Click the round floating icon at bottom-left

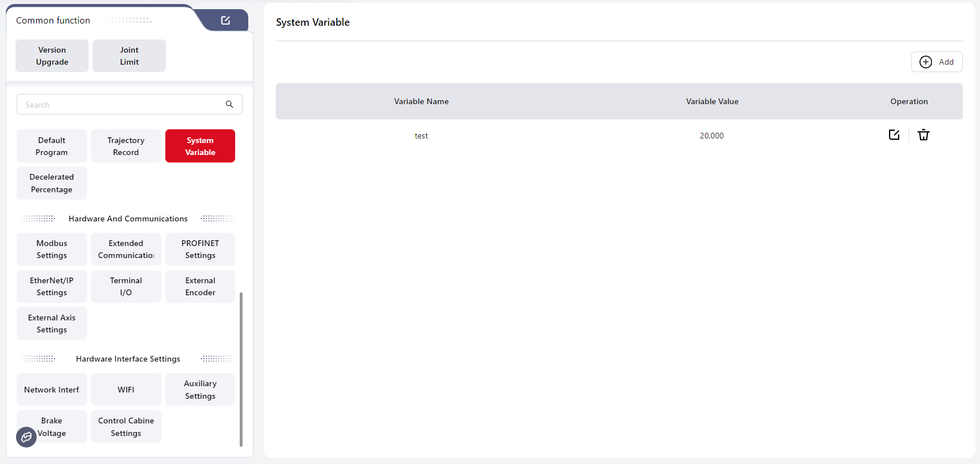pyautogui.click(x=26, y=437)
